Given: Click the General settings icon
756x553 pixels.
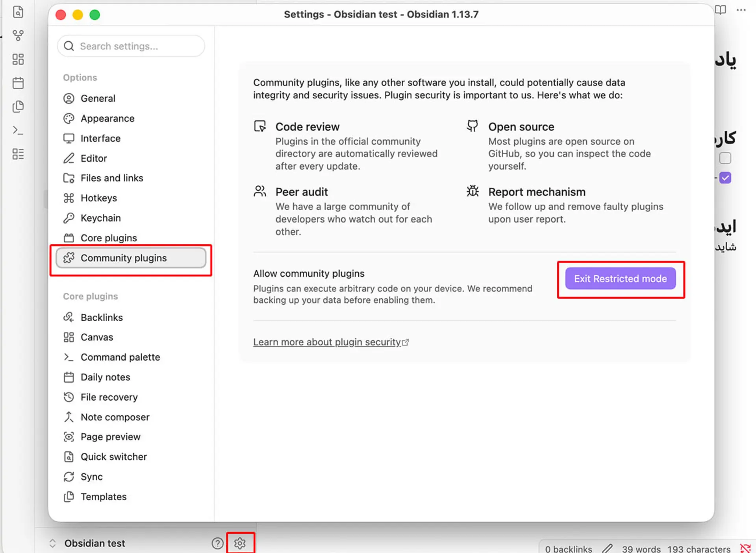Looking at the screenshot, I should point(69,98).
